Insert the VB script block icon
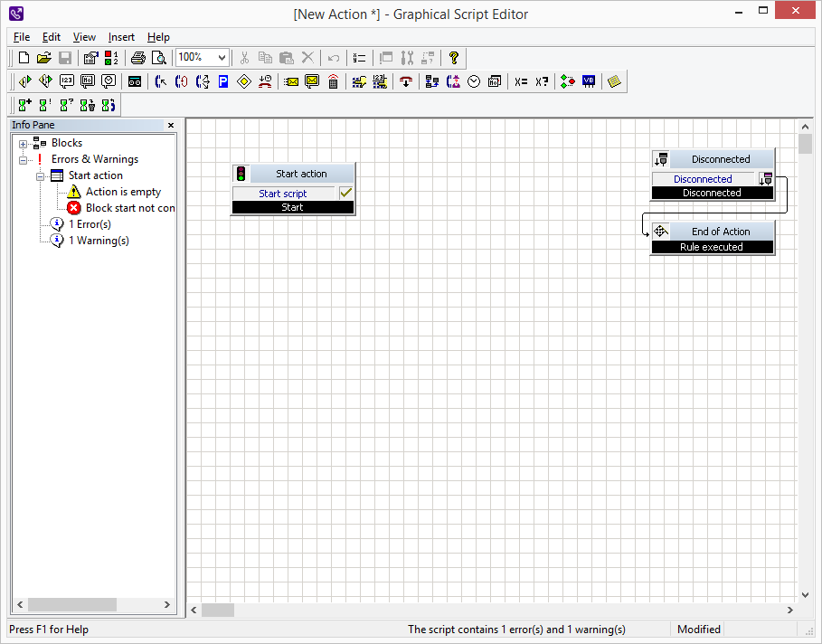This screenshot has width=822, height=644. 589,81
